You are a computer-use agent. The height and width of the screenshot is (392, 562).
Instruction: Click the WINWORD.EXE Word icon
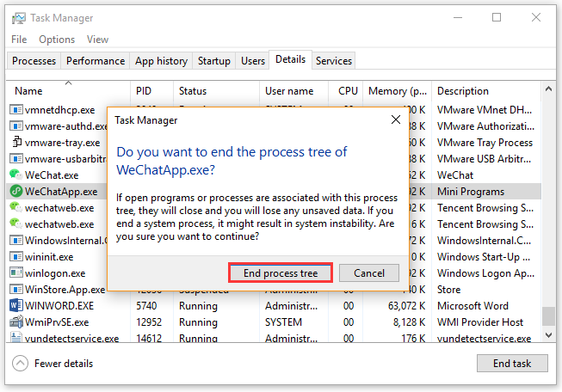tap(15, 306)
